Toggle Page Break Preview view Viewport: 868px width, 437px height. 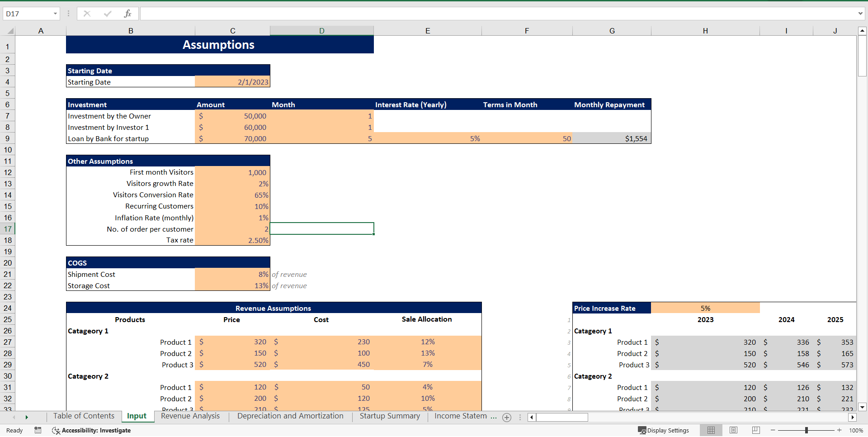755,430
